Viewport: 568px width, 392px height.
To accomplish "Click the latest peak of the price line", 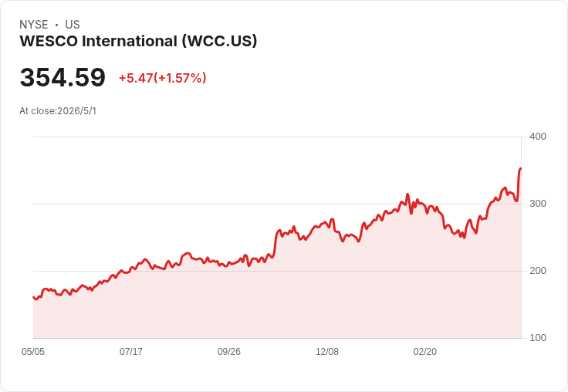I will click(521, 168).
